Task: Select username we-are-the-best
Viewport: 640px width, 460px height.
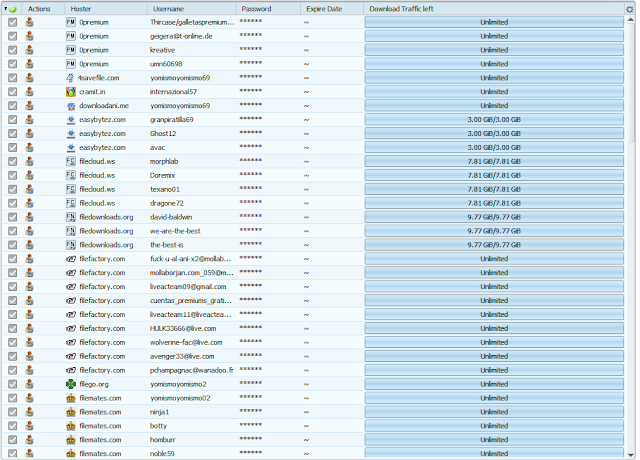Action: (175, 231)
